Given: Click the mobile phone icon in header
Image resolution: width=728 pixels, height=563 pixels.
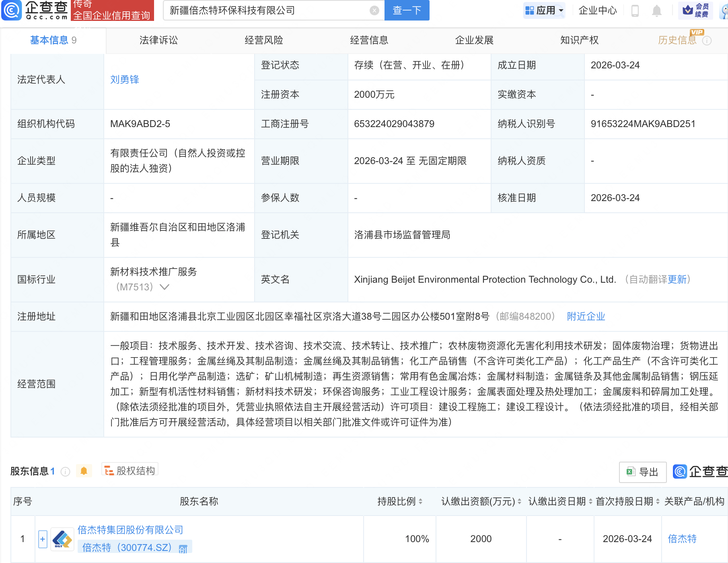Looking at the screenshot, I should [x=634, y=11].
